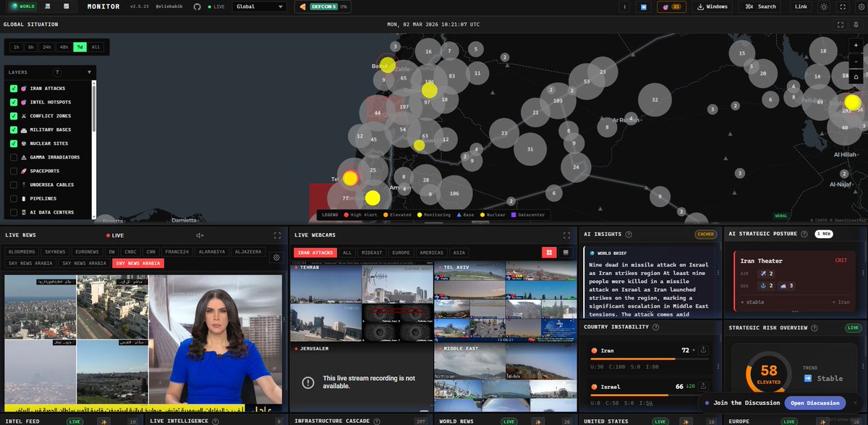Click Open Discussion button
The image size is (868, 425).
pos(815,403)
